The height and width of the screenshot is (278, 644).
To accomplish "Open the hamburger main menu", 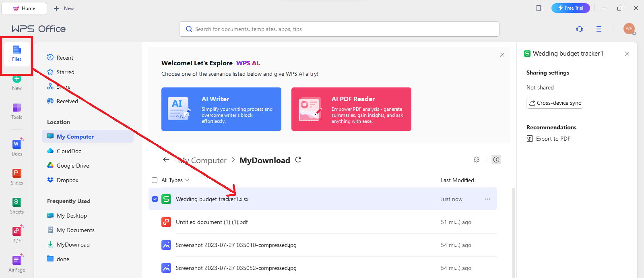I will (599, 29).
